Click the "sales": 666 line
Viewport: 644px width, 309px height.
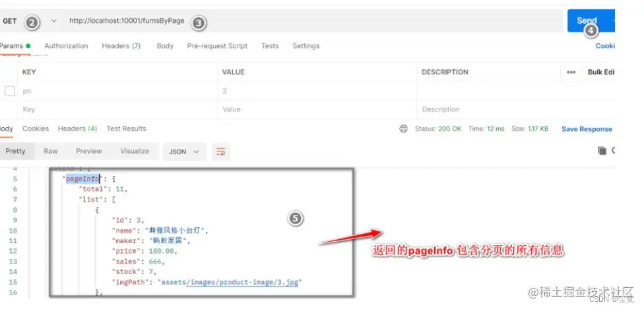tap(138, 262)
